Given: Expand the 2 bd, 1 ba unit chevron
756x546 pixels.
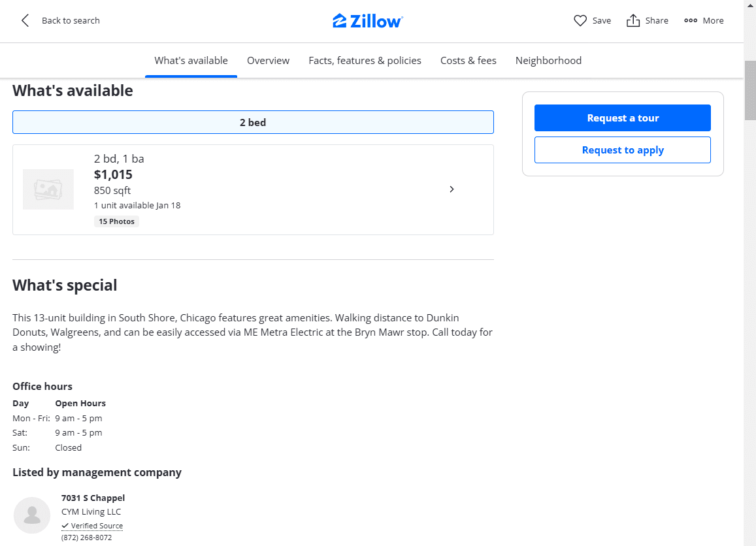Looking at the screenshot, I should click(x=452, y=189).
